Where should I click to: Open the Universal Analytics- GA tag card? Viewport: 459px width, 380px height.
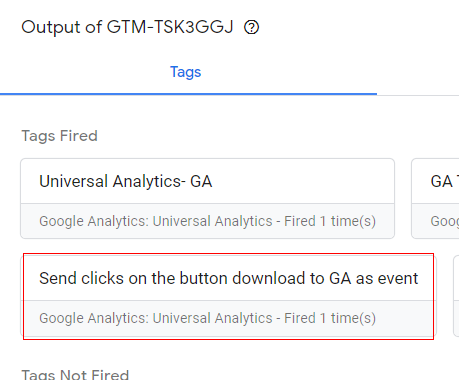click(x=208, y=198)
